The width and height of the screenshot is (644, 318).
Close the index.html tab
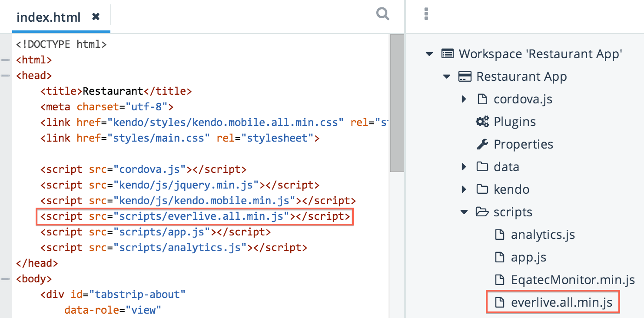(96, 17)
